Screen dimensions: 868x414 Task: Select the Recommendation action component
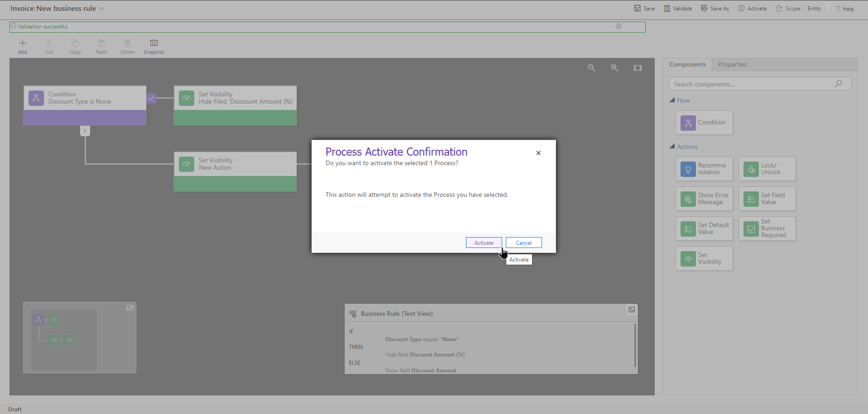tap(704, 169)
